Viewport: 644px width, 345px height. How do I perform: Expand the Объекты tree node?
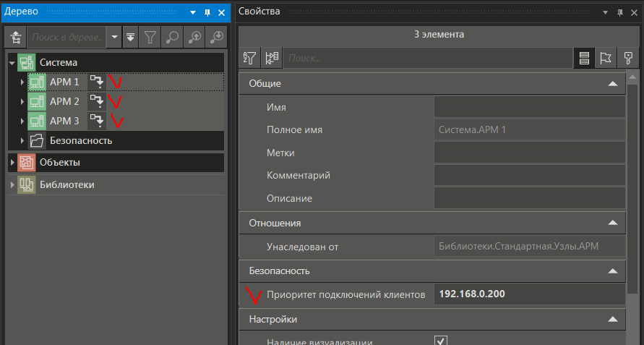pyautogui.click(x=12, y=163)
